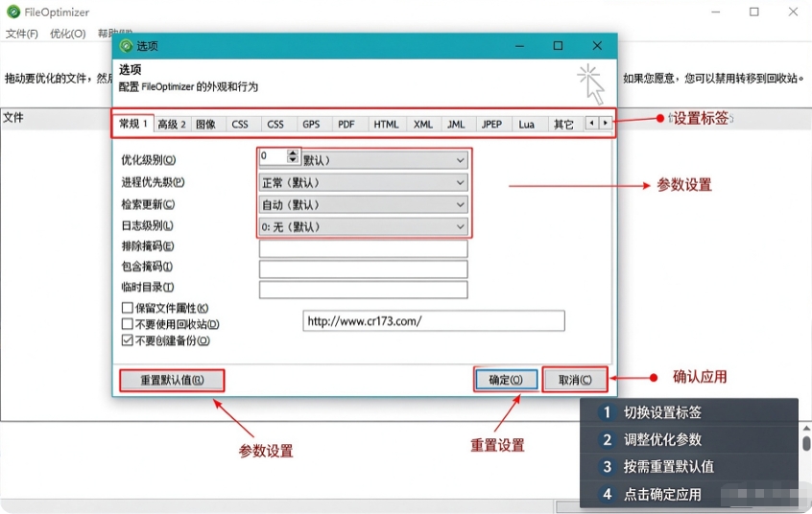The image size is (812, 514).
Task: Close the 选项 dialog
Action: tap(597, 46)
